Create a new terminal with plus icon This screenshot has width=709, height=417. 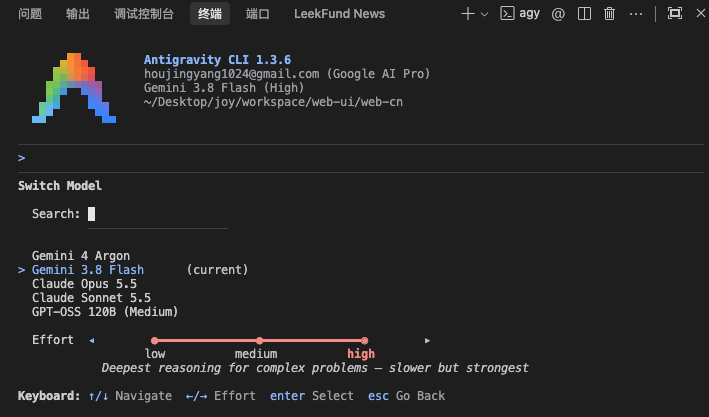pos(468,14)
